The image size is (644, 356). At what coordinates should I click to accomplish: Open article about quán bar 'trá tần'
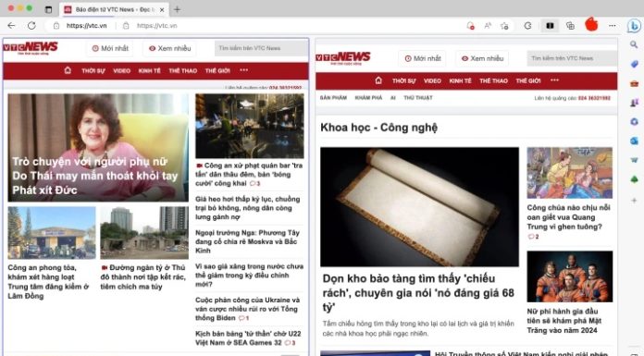point(249,174)
